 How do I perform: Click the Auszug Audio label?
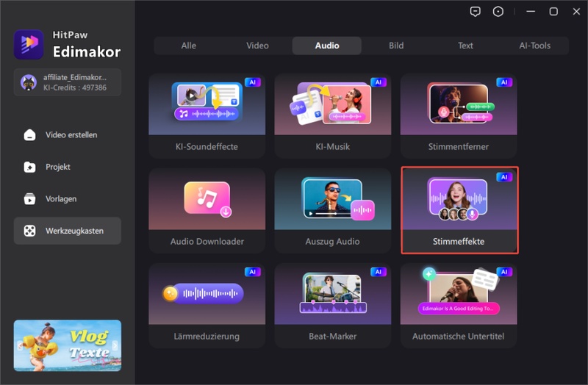tap(333, 242)
